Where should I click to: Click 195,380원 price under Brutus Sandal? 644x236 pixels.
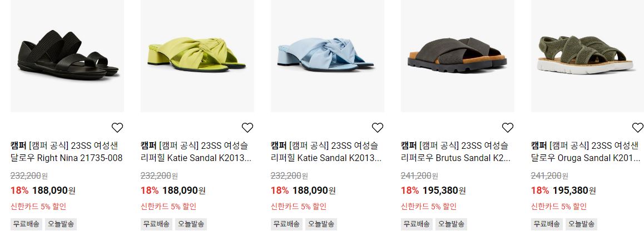pyautogui.click(x=444, y=190)
